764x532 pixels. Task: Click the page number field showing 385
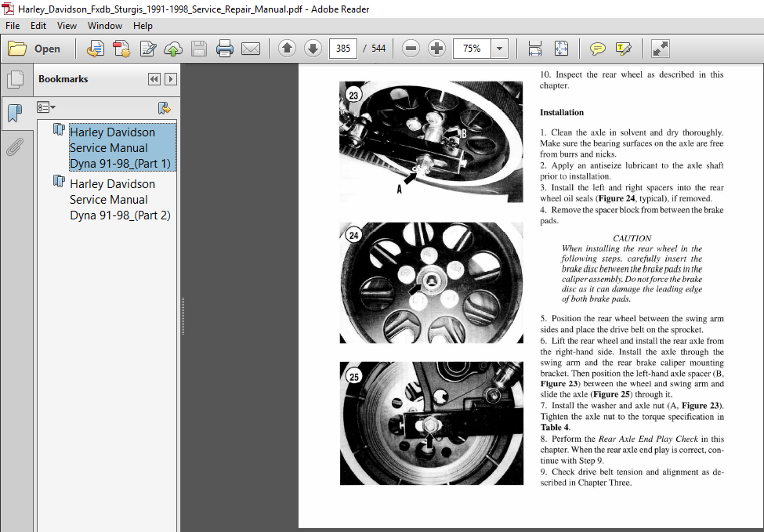point(343,49)
